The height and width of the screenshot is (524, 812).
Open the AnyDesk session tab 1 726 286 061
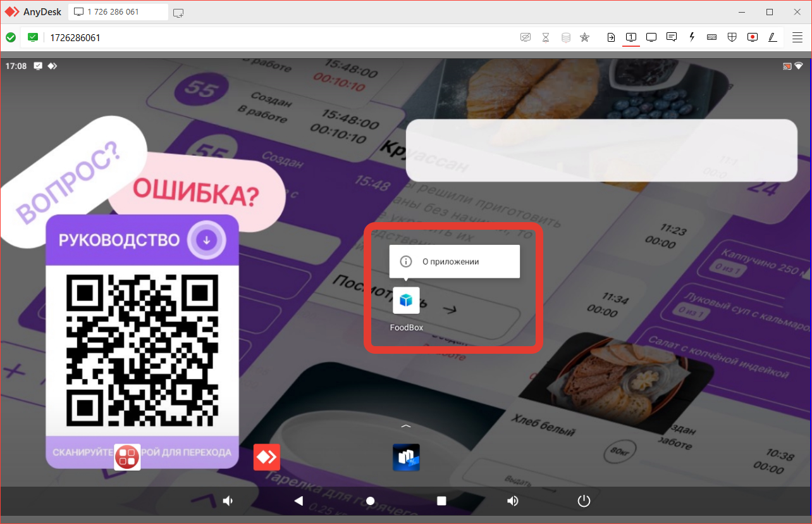click(x=118, y=12)
